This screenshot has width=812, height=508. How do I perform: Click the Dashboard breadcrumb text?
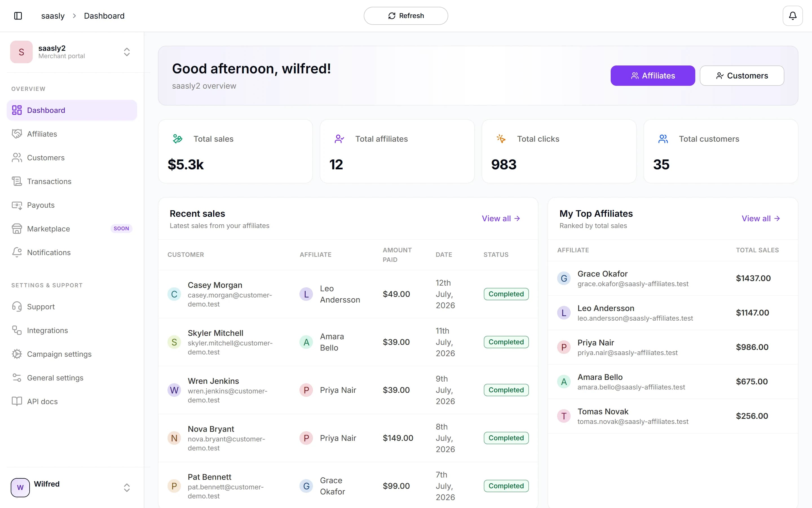[x=104, y=16]
